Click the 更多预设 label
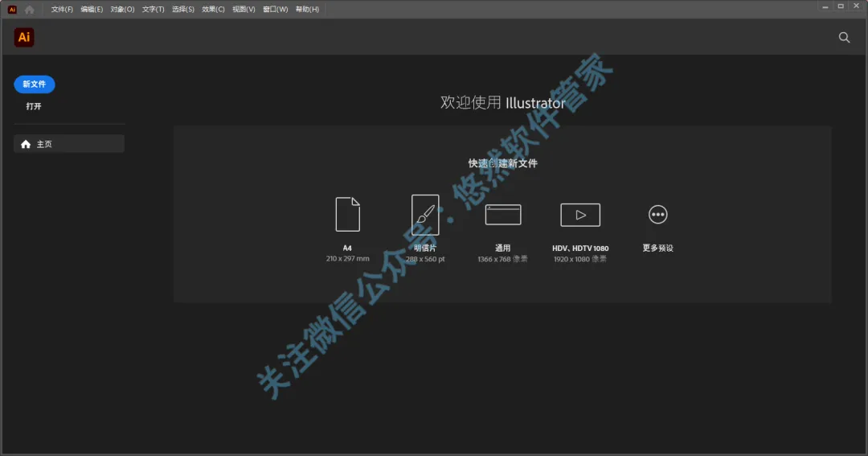The image size is (868, 456). (657, 249)
